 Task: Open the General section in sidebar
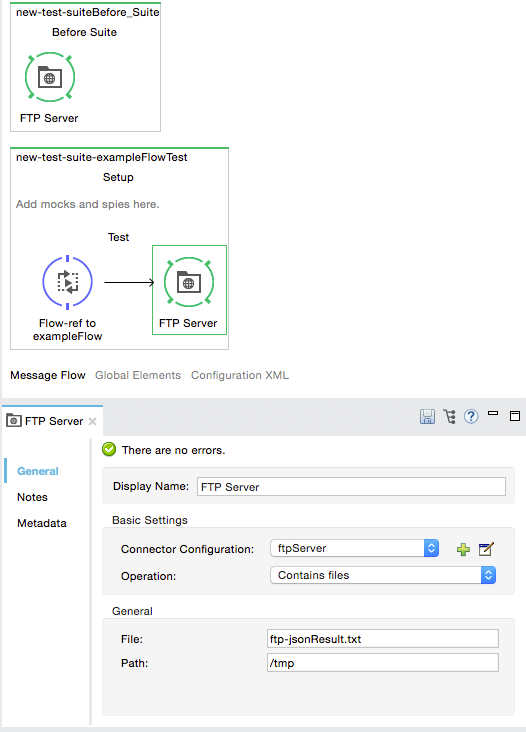point(38,471)
